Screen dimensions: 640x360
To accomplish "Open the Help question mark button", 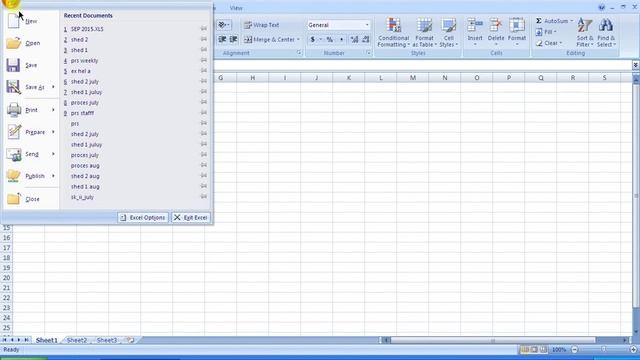I will coord(602,7).
